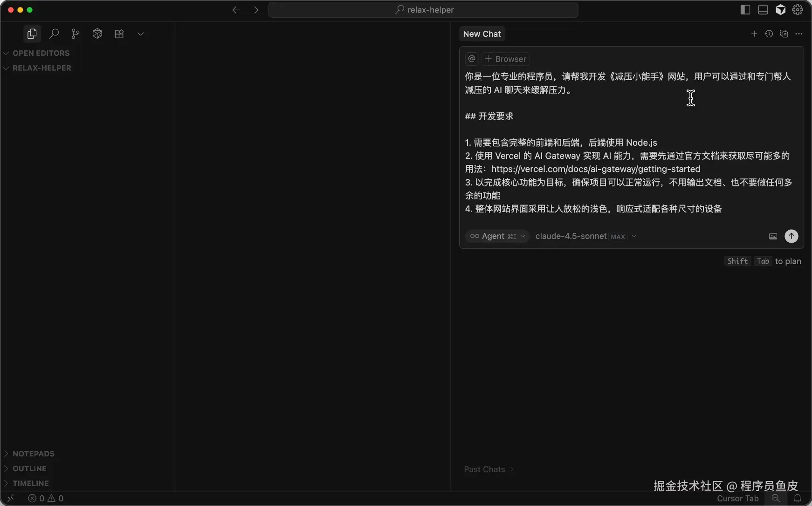812x506 pixels.
Task: Click the relax-helper command search bar
Action: click(x=423, y=10)
